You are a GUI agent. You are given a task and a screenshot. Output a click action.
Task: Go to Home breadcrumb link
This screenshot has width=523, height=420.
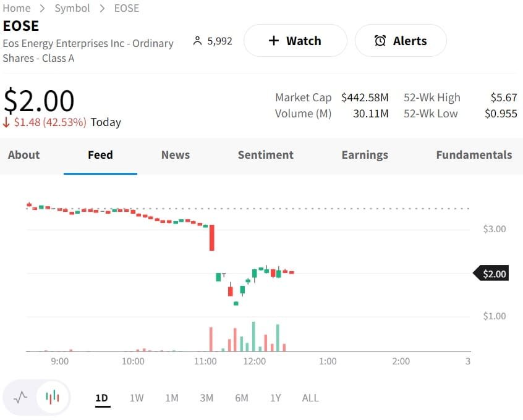(x=17, y=8)
